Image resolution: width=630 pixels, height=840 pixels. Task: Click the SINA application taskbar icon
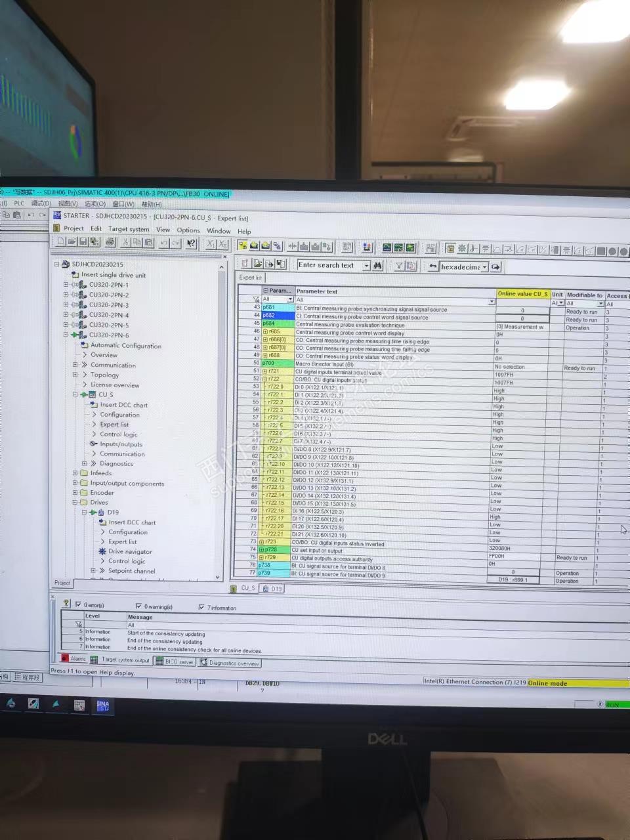point(103,705)
